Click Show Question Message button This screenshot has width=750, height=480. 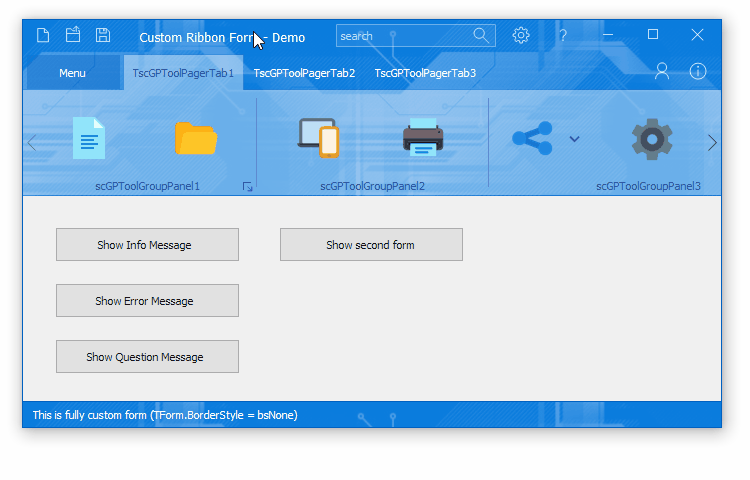(x=147, y=357)
